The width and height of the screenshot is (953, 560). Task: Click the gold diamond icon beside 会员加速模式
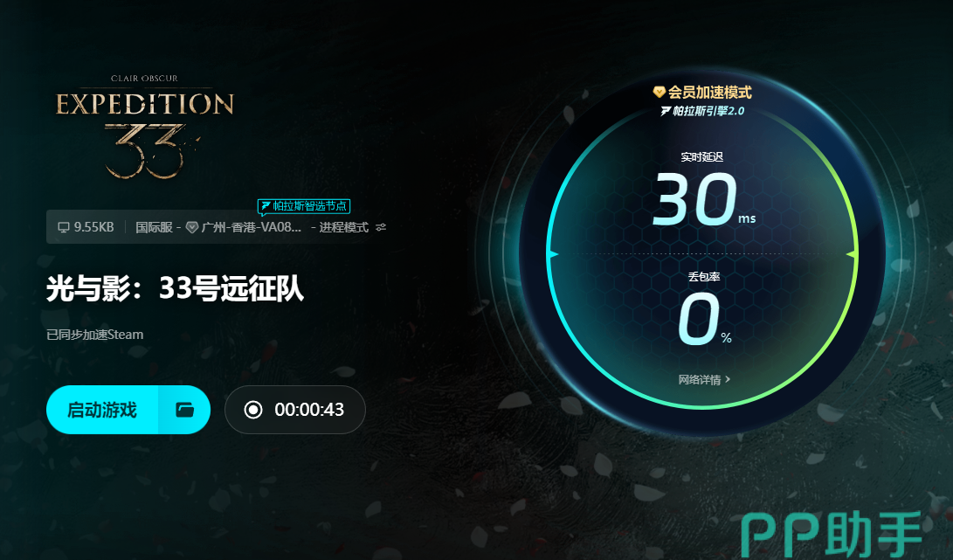pyautogui.click(x=660, y=92)
